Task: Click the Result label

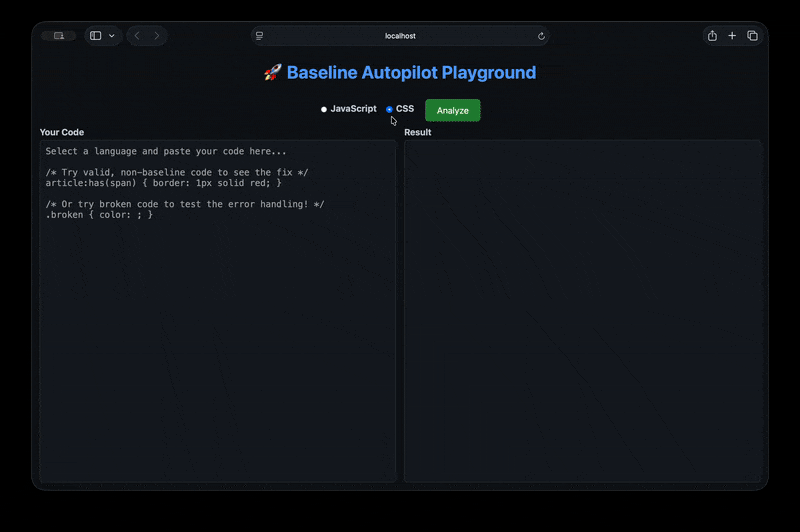Action: click(417, 132)
